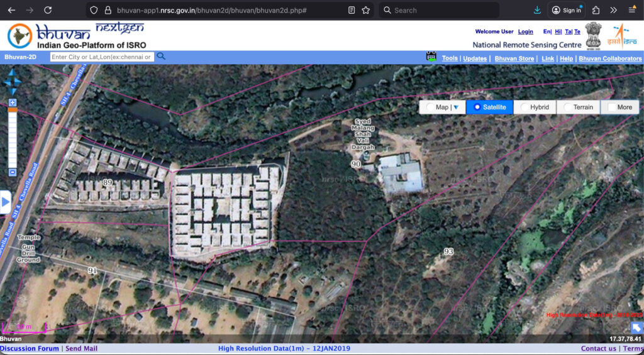
Task: Switch language to Ta
Action: click(x=568, y=31)
